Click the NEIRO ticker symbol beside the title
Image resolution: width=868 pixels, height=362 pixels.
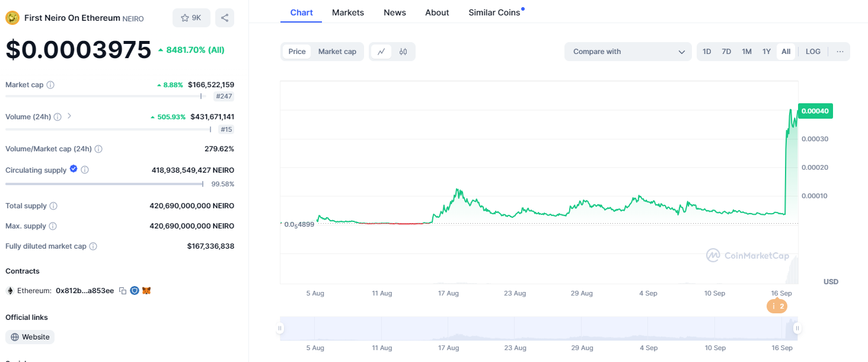coord(133,18)
